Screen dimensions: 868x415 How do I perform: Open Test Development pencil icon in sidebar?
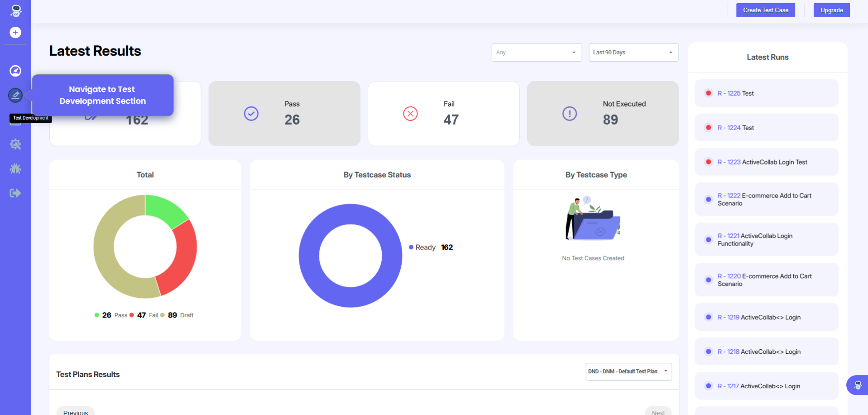coord(15,95)
